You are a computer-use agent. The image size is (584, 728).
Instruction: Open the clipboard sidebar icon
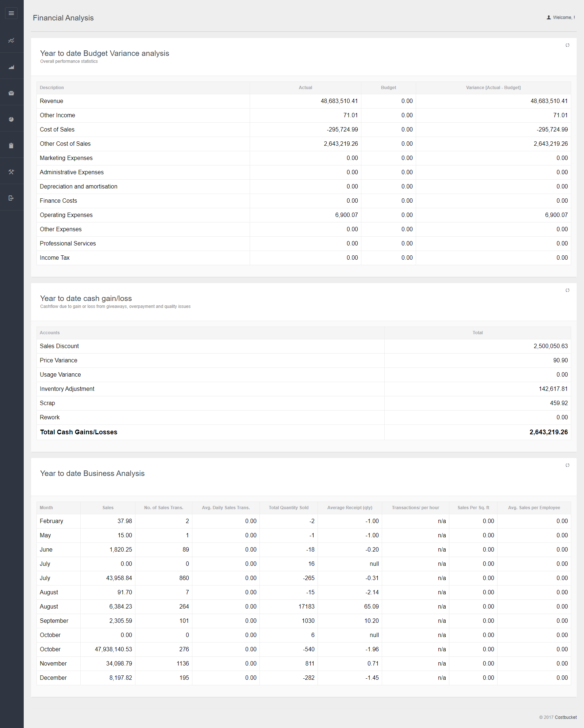coord(11,146)
